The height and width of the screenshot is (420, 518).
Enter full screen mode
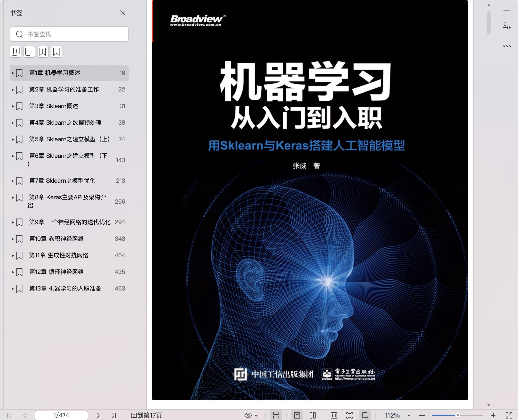tap(509, 415)
